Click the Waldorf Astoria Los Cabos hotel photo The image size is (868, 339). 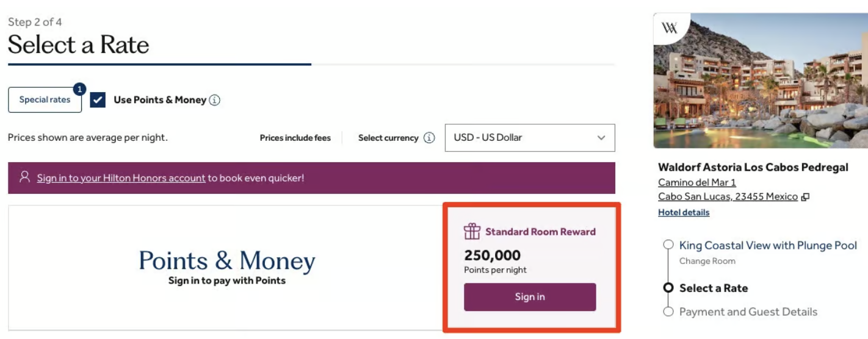coord(761,80)
